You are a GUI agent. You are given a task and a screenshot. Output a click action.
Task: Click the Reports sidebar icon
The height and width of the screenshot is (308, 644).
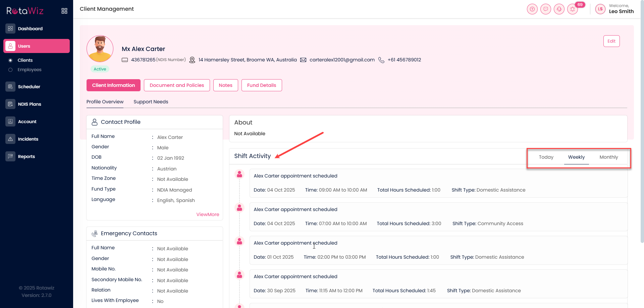(10, 156)
